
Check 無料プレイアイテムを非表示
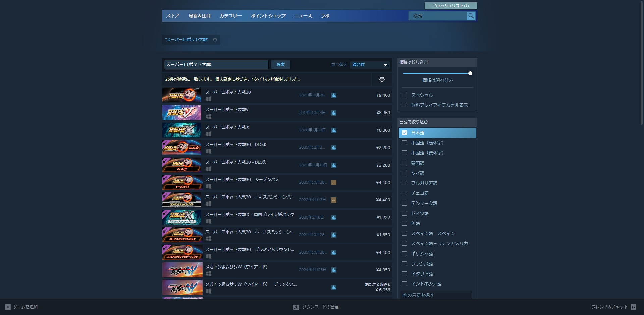pyautogui.click(x=404, y=105)
